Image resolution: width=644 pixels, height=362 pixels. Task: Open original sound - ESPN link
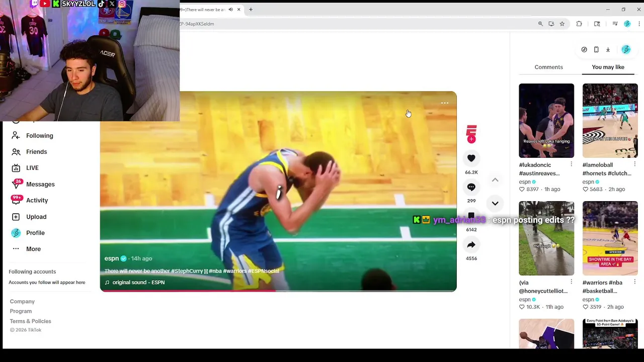[x=134, y=283]
